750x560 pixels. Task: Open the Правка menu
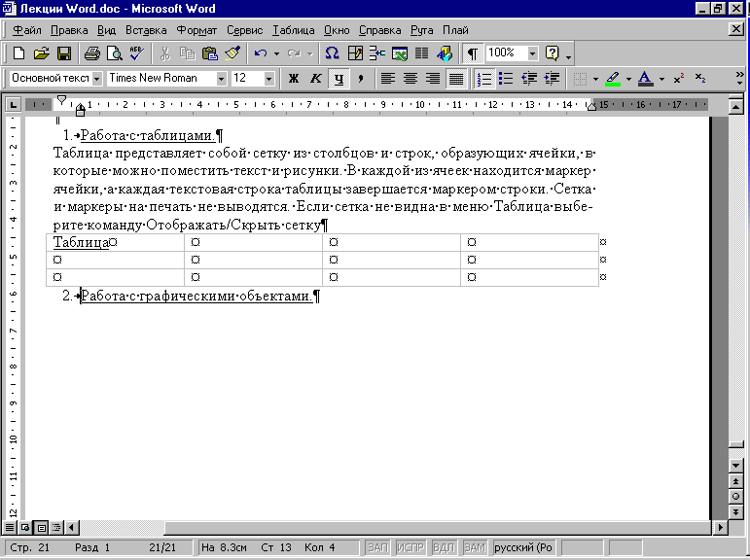tap(69, 30)
